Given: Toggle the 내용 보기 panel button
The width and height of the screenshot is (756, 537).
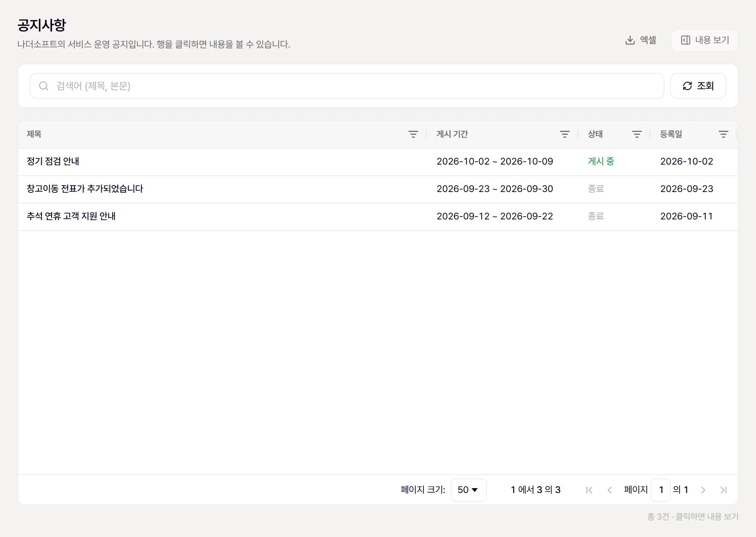Looking at the screenshot, I should [x=705, y=40].
